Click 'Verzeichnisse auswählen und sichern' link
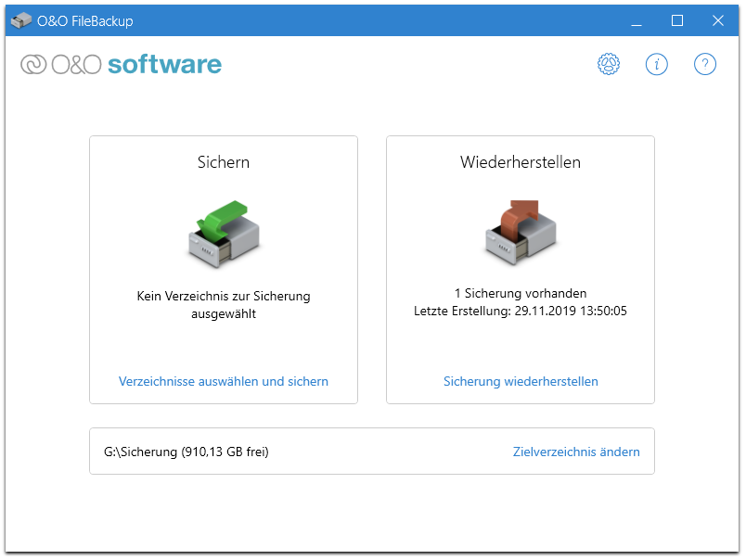Image resolution: width=746 pixels, height=560 pixels. (224, 381)
